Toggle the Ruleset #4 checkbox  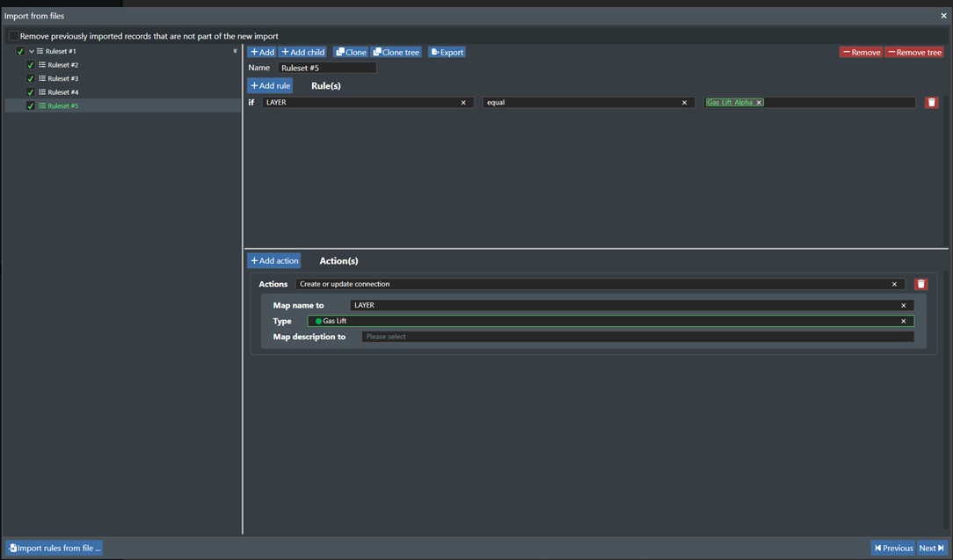pos(31,92)
